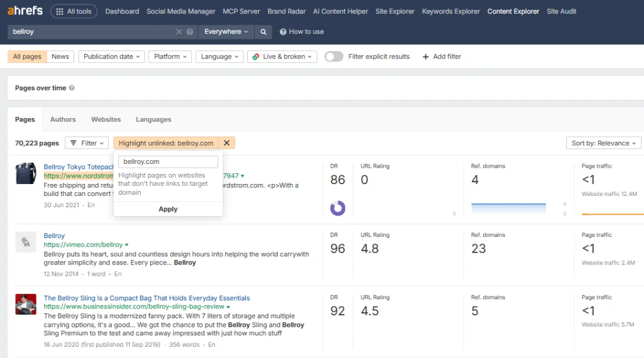
Task: Switch to the Authors tab
Action: (63, 119)
